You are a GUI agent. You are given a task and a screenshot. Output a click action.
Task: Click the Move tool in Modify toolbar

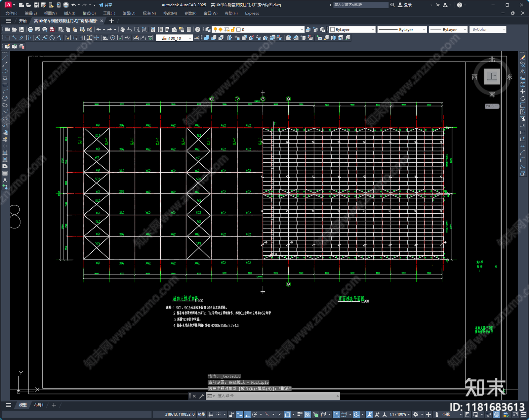[x=523, y=92]
